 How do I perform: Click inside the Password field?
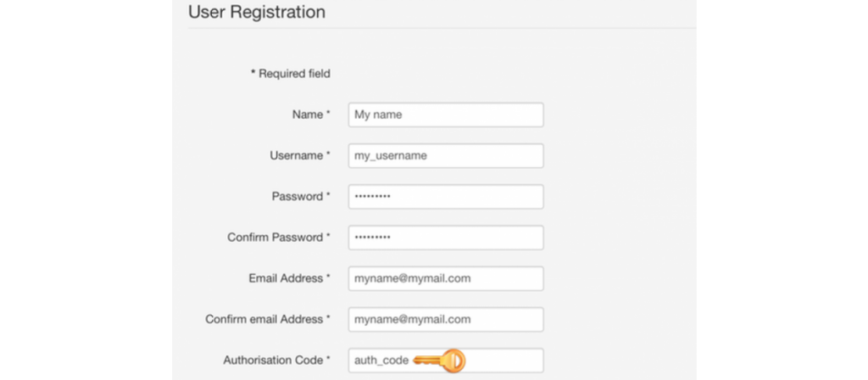tap(446, 197)
